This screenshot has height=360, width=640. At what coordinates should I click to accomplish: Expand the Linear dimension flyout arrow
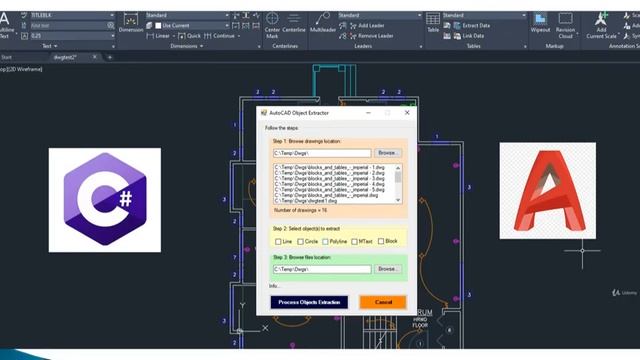click(174, 36)
